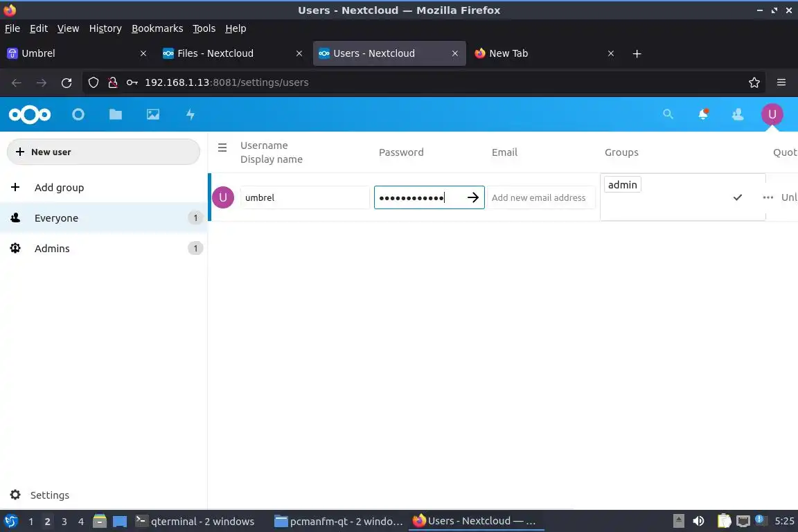The image size is (798, 532).
Task: Click the umbrel display name field
Action: pos(305,197)
